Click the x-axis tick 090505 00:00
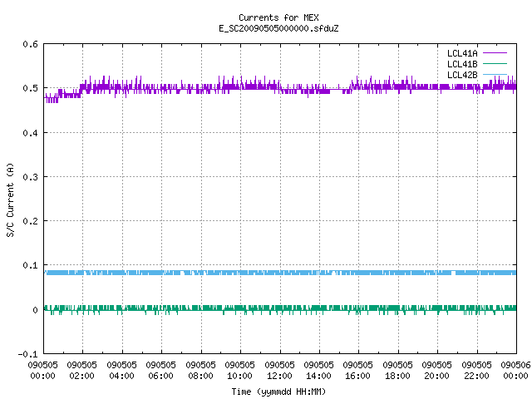Screen dimensions: 532x399 pyautogui.click(x=42, y=370)
